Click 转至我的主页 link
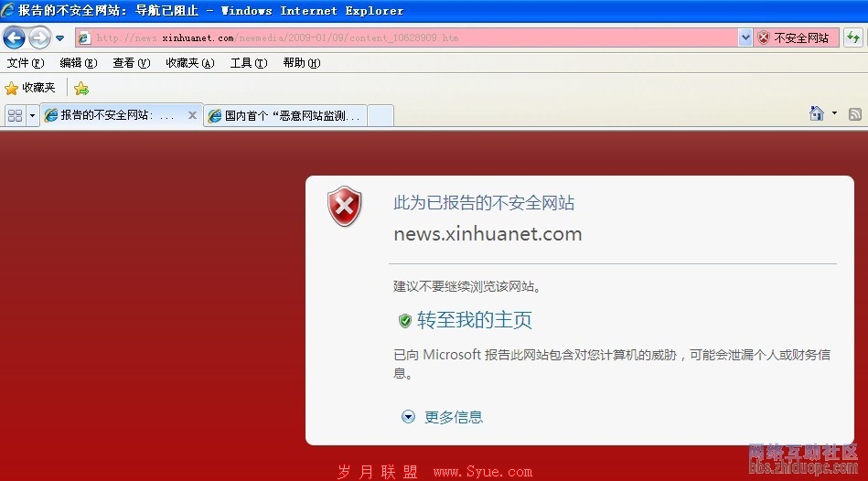 coord(475,320)
